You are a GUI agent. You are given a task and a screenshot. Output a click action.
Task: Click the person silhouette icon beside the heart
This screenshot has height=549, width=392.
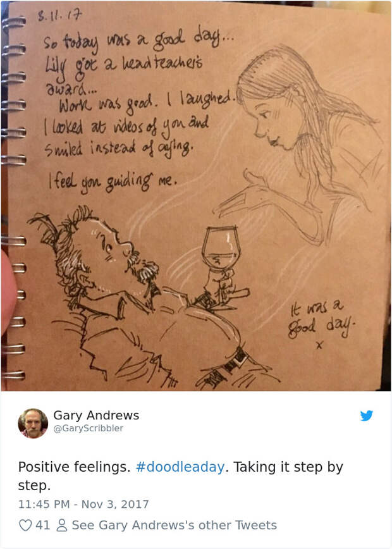(x=62, y=525)
